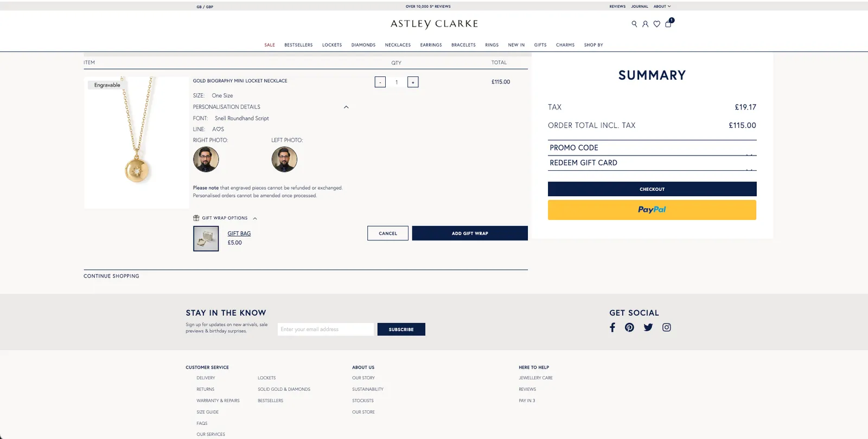Go to the Astley Clarke logo homepage
This screenshot has width=868, height=439.
tap(434, 24)
